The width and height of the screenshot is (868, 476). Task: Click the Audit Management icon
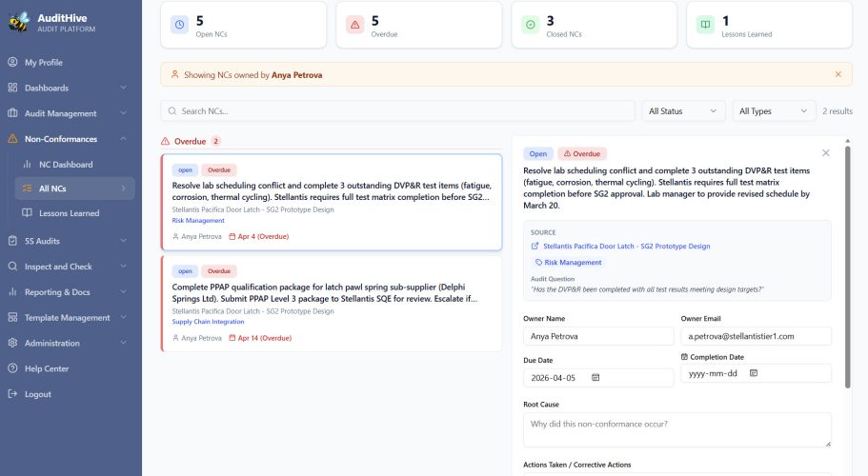coord(12,112)
